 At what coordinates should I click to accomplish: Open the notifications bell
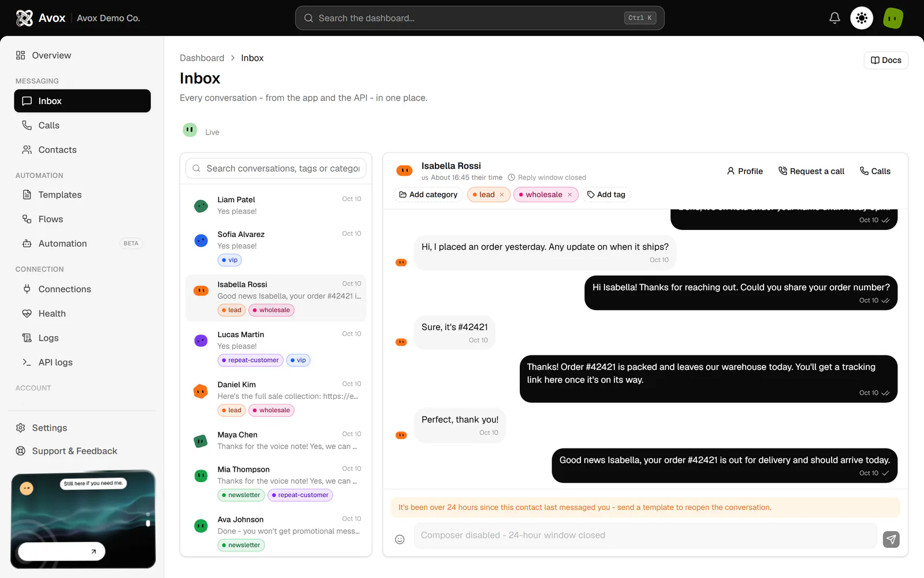(834, 18)
